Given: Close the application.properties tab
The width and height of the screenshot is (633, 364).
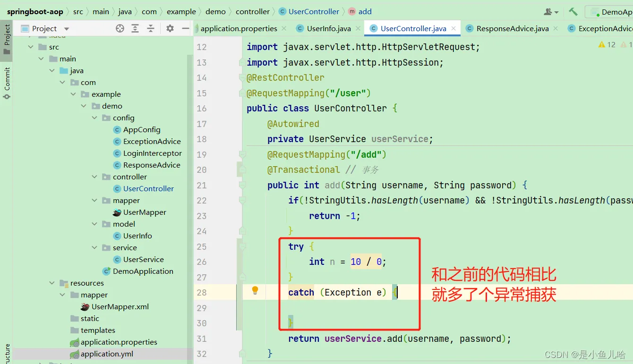Looking at the screenshot, I should coord(284,28).
